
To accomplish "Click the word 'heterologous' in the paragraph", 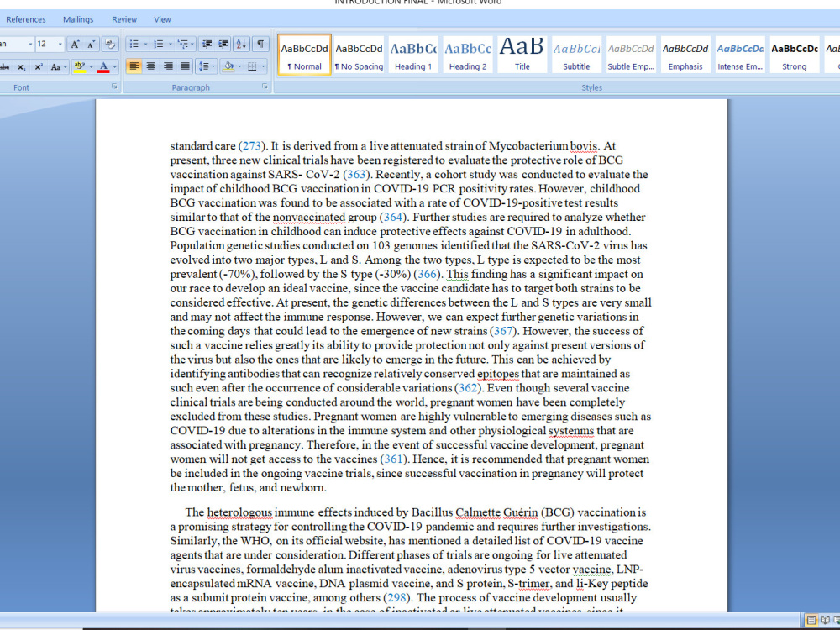I will [239, 512].
